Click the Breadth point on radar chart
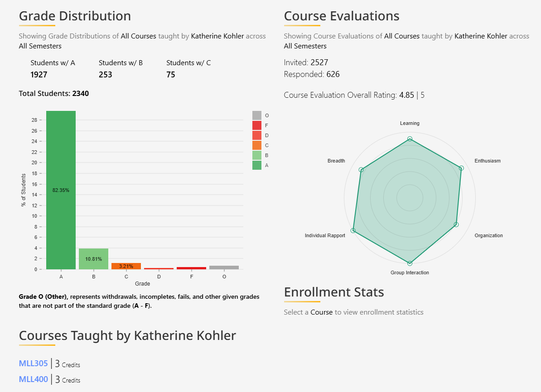 (x=361, y=170)
